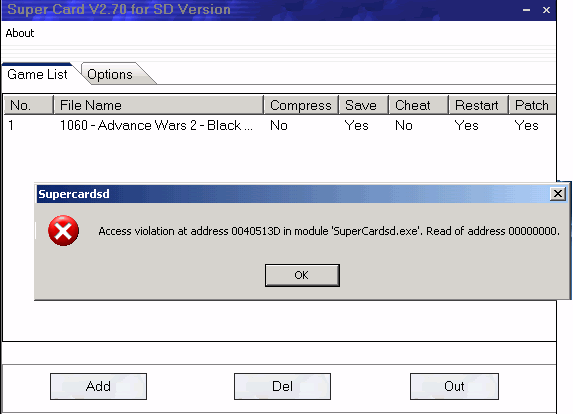Screen dimensions: 573x414
Task: Click the Add button
Action: point(98,386)
